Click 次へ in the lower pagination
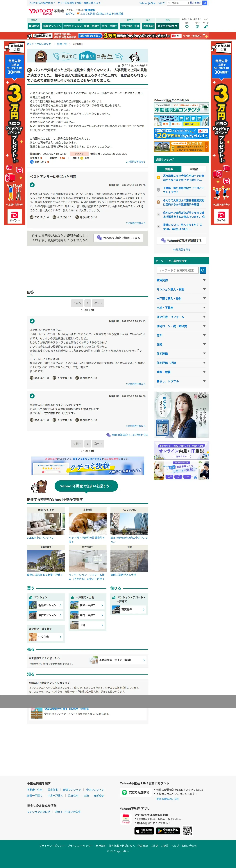The image size is (236, 868). 98,444
